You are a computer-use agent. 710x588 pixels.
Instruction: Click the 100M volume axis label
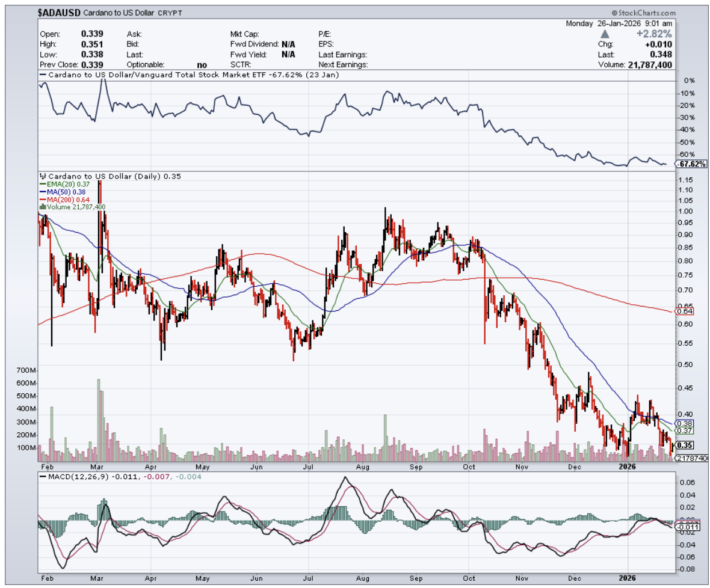pyautogui.click(x=26, y=448)
